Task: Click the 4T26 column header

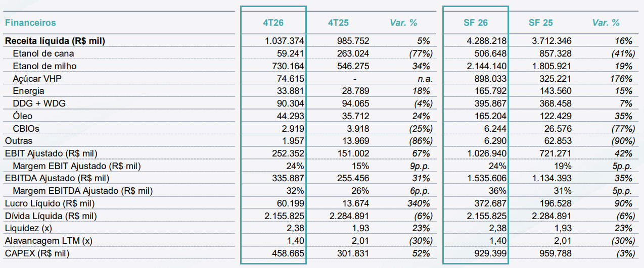Action: (273, 23)
